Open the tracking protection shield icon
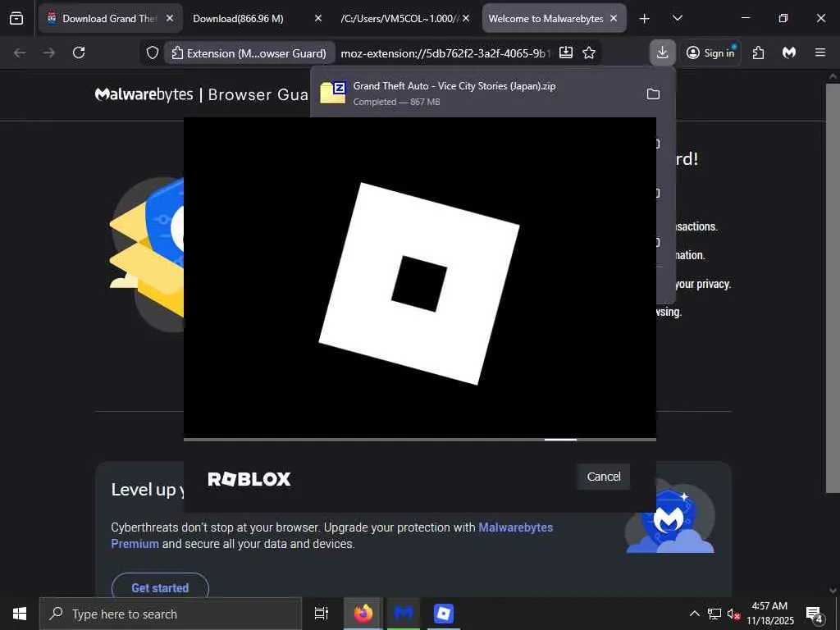 click(153, 52)
